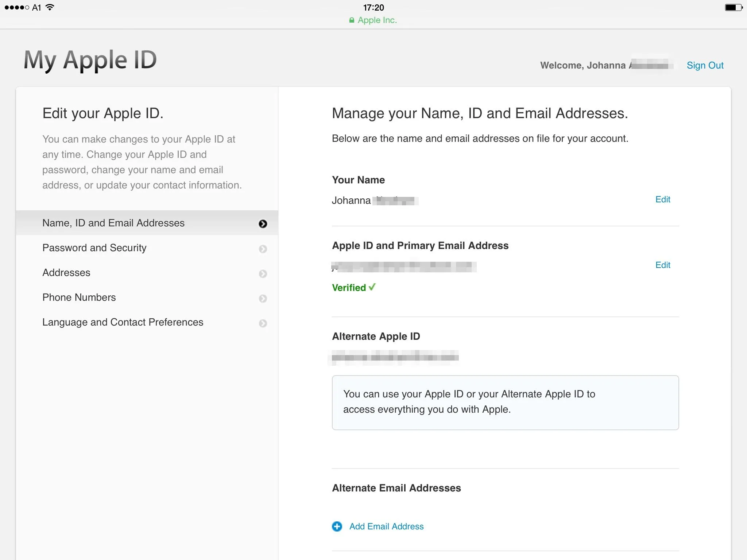Expand the Password and Security chevron
747x560 pixels.
point(263,249)
